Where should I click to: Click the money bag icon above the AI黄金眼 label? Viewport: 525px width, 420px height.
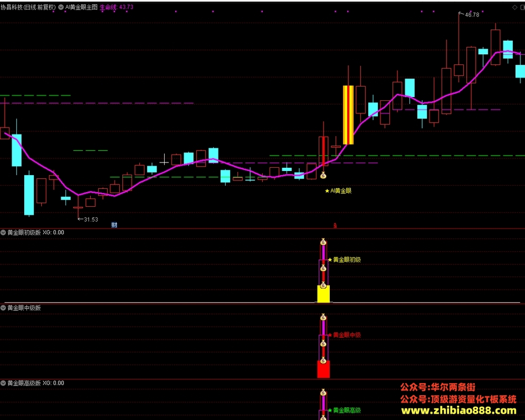(x=323, y=175)
